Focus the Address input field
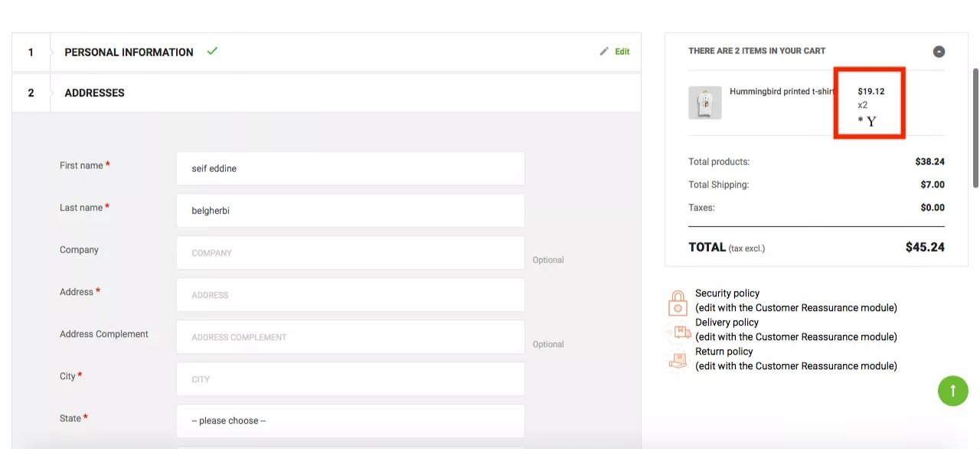 click(x=350, y=294)
